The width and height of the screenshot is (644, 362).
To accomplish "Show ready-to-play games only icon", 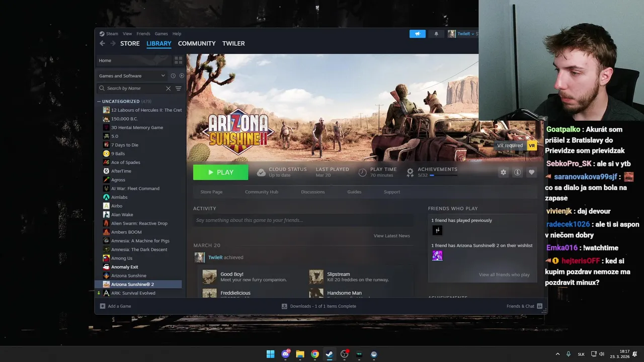I will [x=182, y=76].
